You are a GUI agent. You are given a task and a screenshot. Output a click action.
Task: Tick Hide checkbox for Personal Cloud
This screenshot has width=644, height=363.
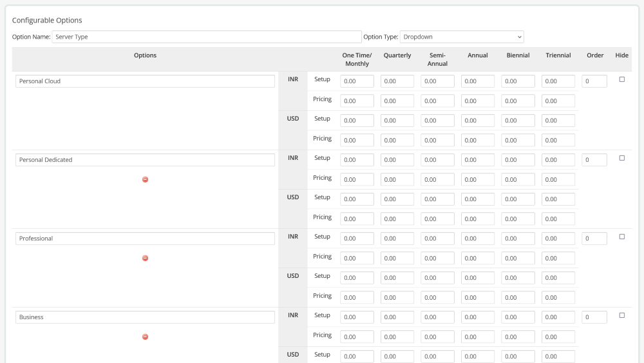coord(621,79)
